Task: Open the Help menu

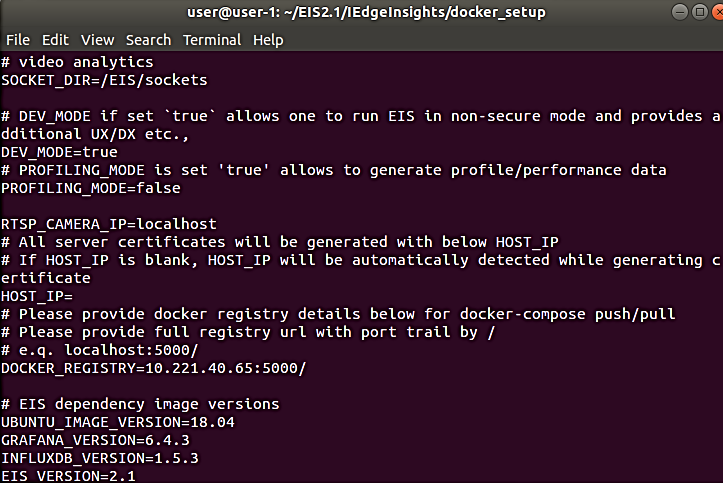Action: (268, 40)
